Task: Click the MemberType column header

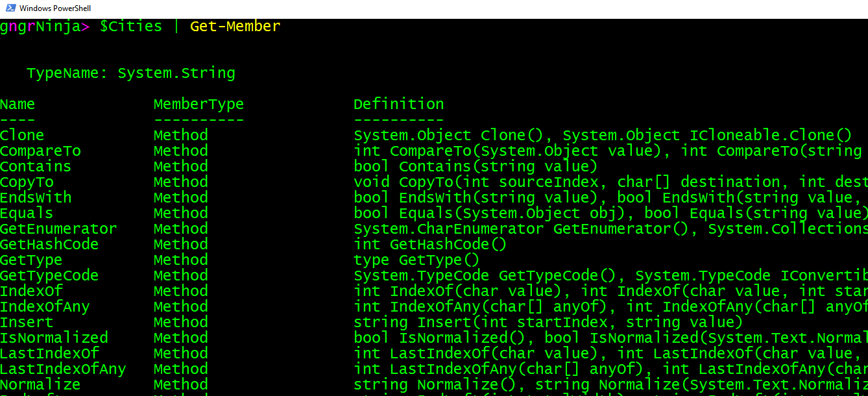Action: (199, 105)
